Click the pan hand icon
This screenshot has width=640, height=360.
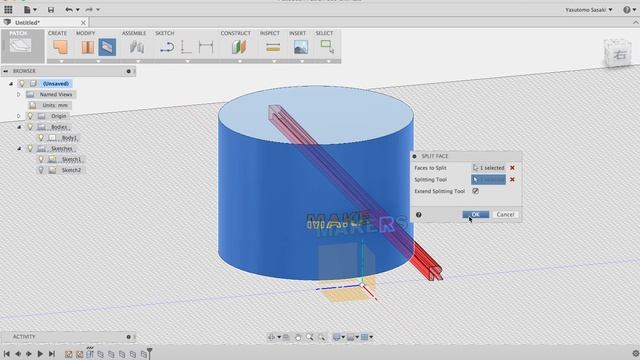tap(298, 337)
